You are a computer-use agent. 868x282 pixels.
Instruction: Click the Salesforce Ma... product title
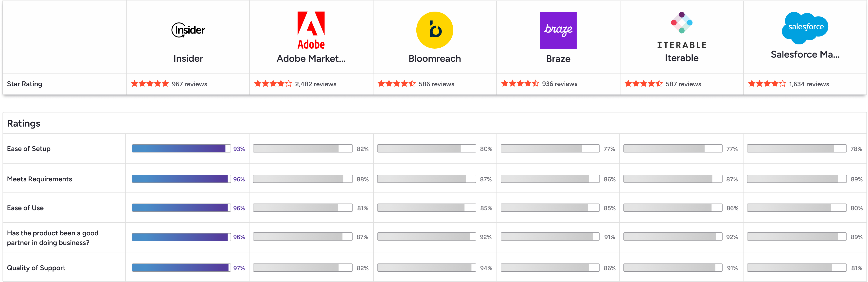tap(805, 54)
